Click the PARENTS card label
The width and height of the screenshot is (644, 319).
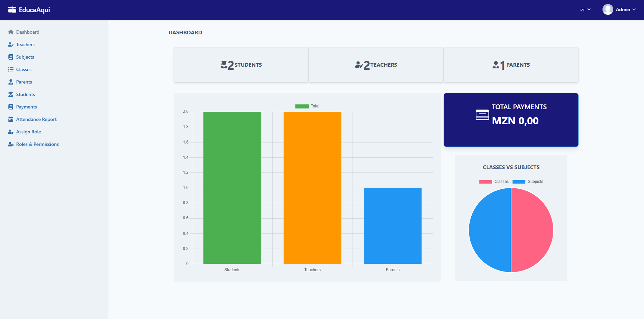[x=518, y=65]
